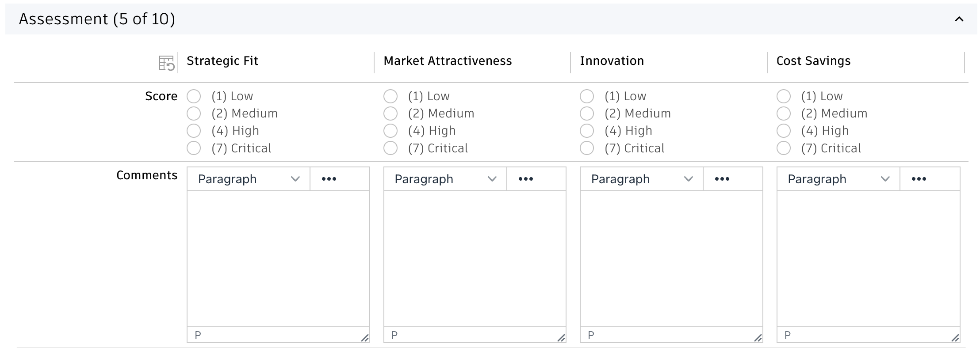Open more options in Market Attractiveness comments toolbar

point(525,179)
